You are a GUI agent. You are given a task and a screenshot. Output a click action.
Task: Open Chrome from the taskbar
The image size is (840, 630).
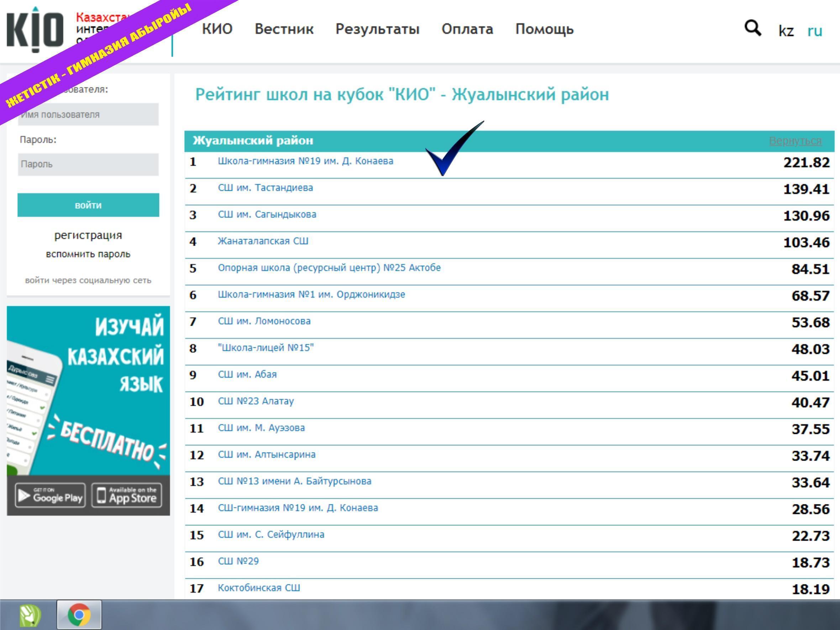[79, 614]
